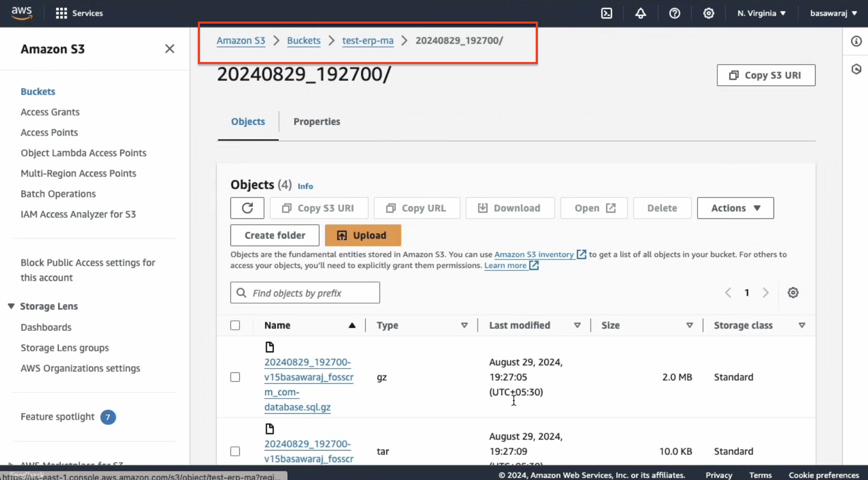Launch CloudShell from the top bar
This screenshot has height=480, width=868.
[x=607, y=13]
